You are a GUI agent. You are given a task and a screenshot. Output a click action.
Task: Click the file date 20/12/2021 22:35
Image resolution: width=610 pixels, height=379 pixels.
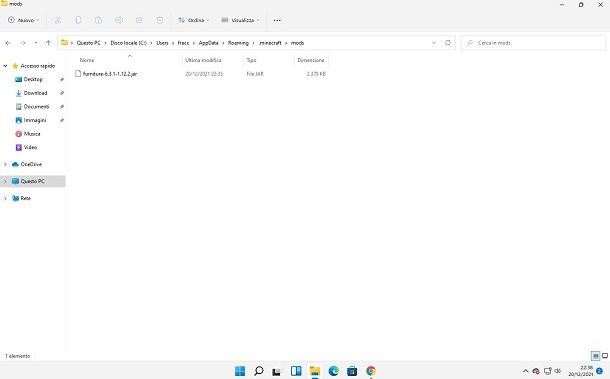(204, 74)
